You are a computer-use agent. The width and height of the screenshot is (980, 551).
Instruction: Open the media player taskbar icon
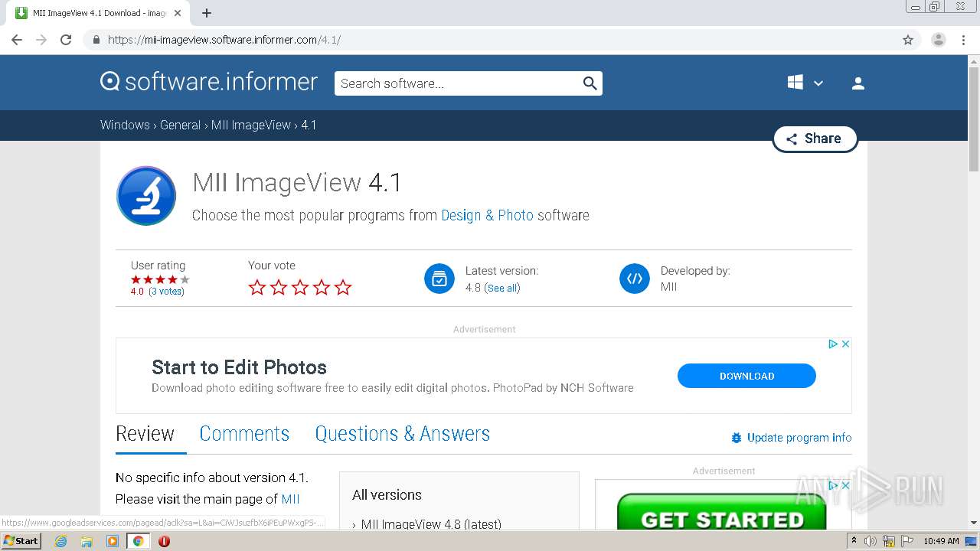pyautogui.click(x=113, y=541)
